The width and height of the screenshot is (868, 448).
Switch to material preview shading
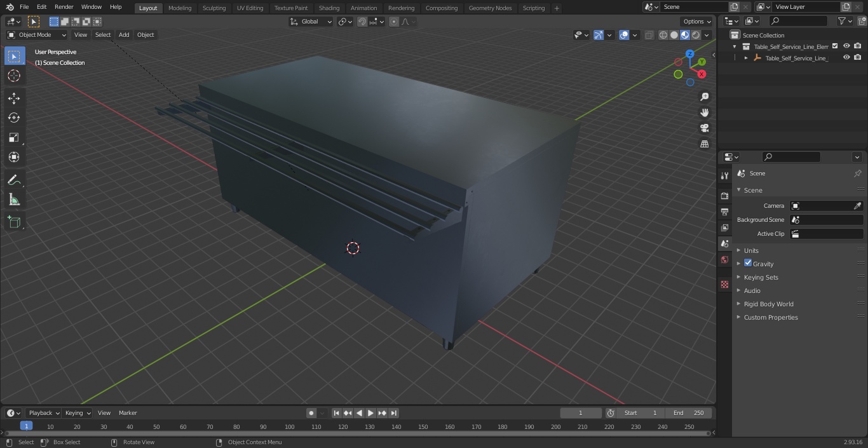[x=685, y=35]
